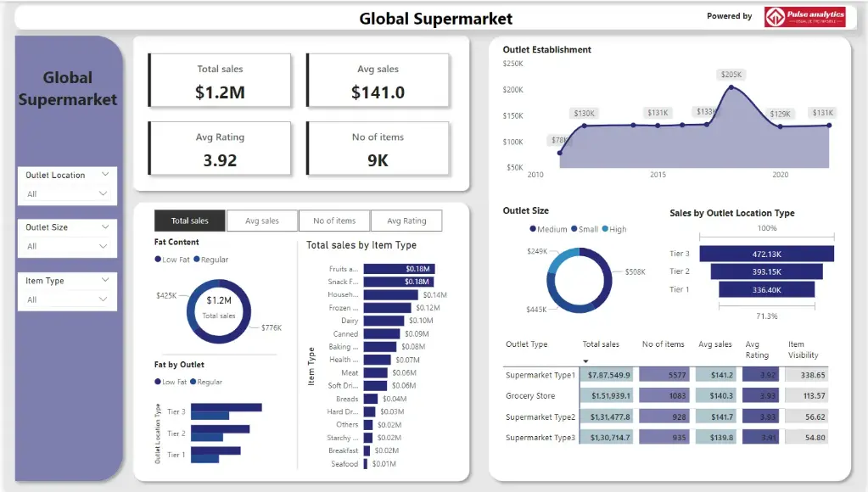Click the Pulse analytics logo

(805, 17)
